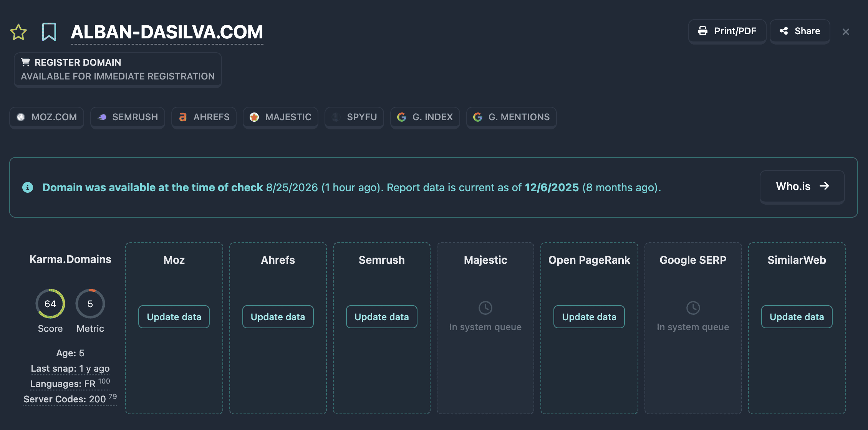Click the 'Age: 5' text
Screen dimensions: 868x430
[x=70, y=353]
